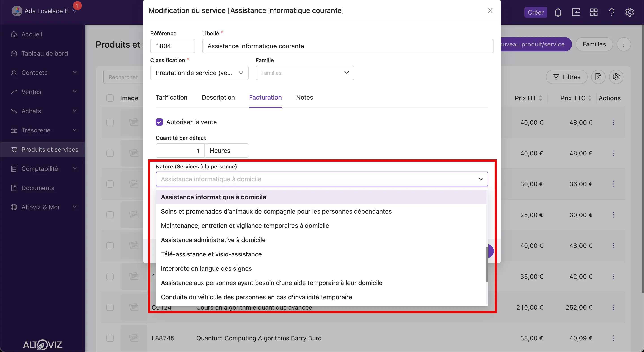Viewport: 644px width, 352px height.
Task: Open the header settings gear
Action: (629, 12)
